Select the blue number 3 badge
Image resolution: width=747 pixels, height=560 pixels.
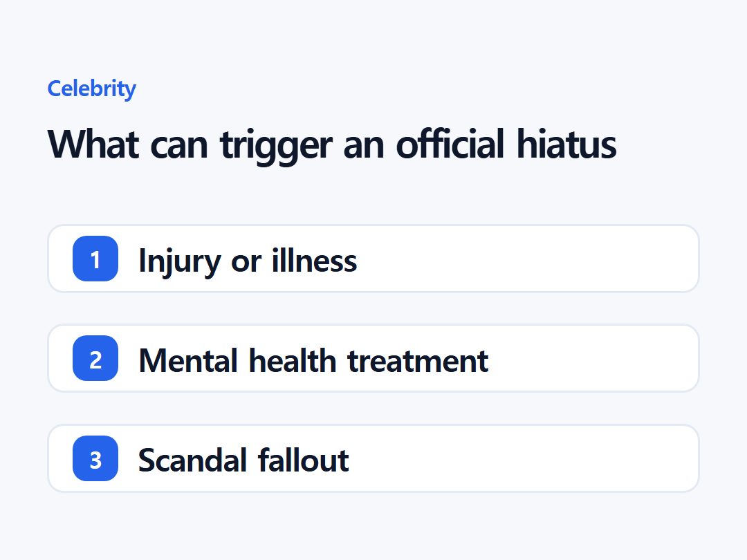coord(95,458)
